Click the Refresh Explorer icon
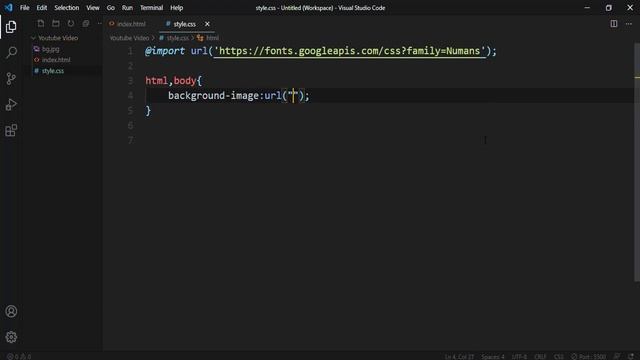The width and height of the screenshot is (640, 360). coord(71,24)
